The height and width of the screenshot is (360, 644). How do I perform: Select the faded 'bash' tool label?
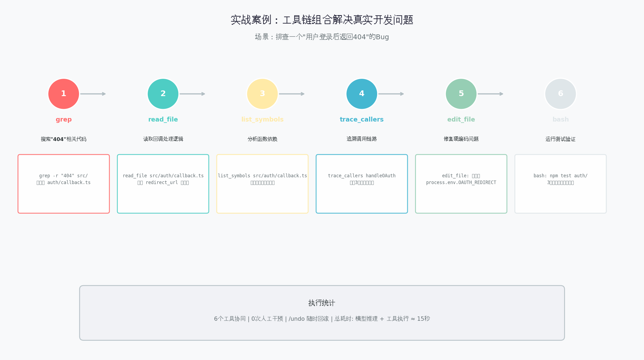click(x=560, y=119)
